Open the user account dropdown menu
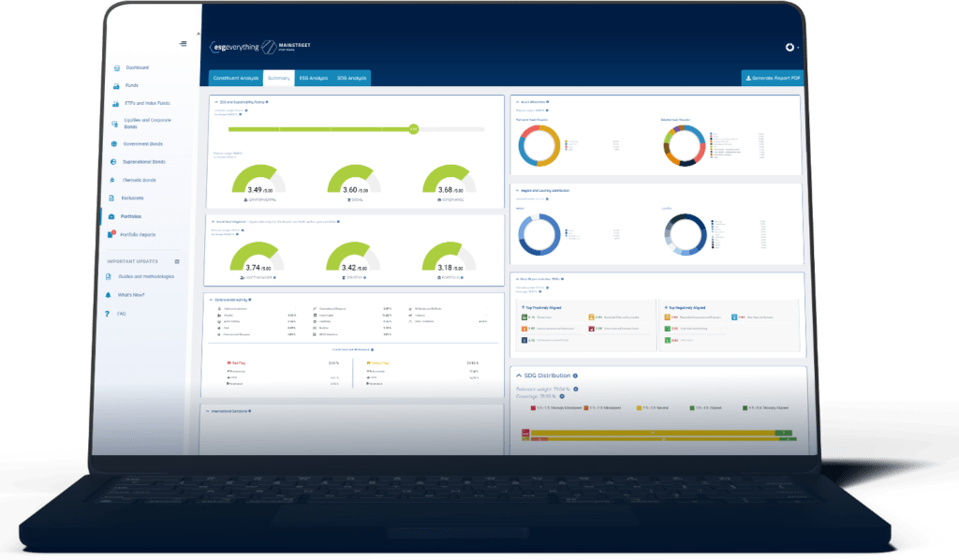This screenshot has width=959, height=560. 790,47
